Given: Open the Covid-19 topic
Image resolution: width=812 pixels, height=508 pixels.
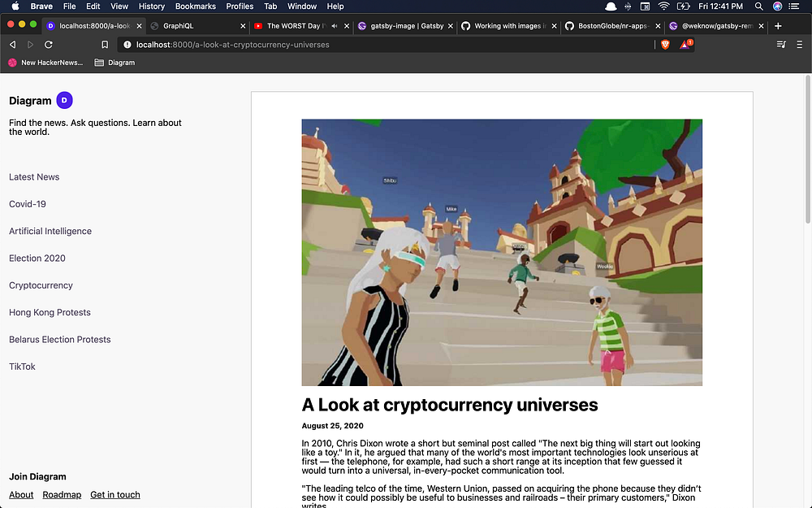Looking at the screenshot, I should [x=28, y=204].
